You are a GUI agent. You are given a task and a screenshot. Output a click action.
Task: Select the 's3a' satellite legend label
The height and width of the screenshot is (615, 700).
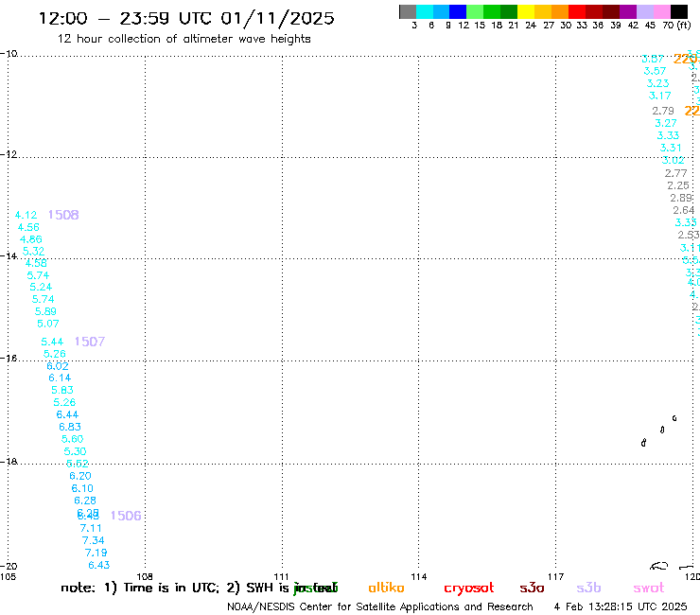click(532, 589)
